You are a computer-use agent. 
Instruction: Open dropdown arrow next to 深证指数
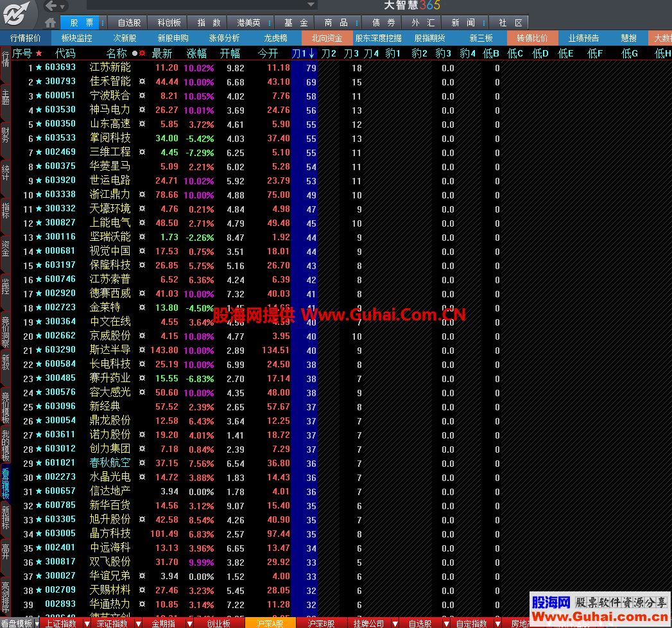139,624
